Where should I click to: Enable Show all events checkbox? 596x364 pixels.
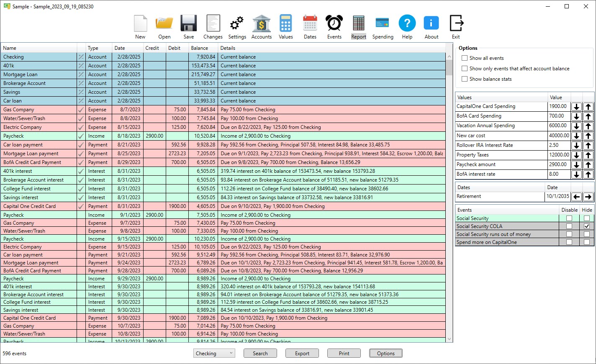click(465, 58)
